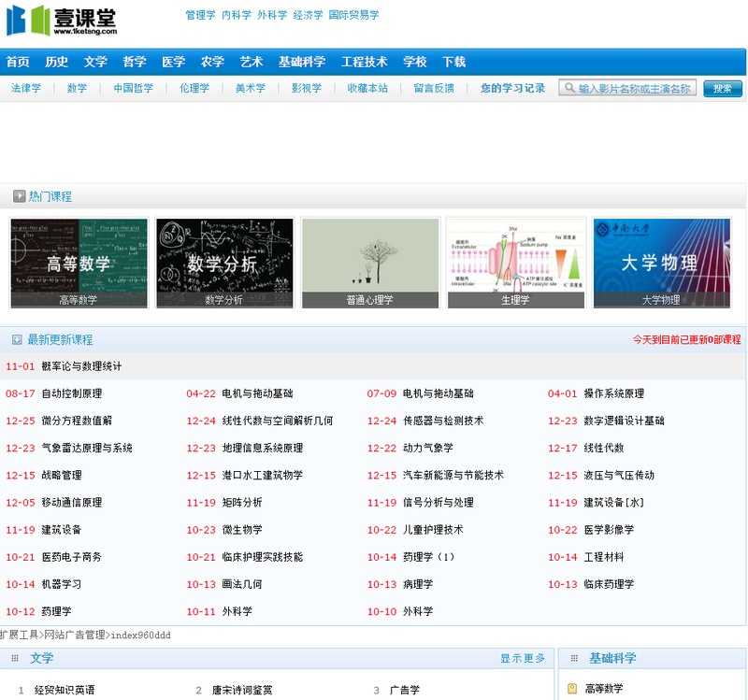
Task: Expand 显示更多 in the 文学 section
Action: (523, 659)
